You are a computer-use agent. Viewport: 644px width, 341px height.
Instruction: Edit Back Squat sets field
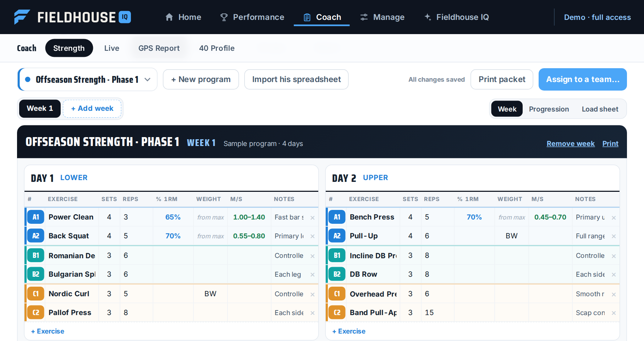[x=109, y=236]
